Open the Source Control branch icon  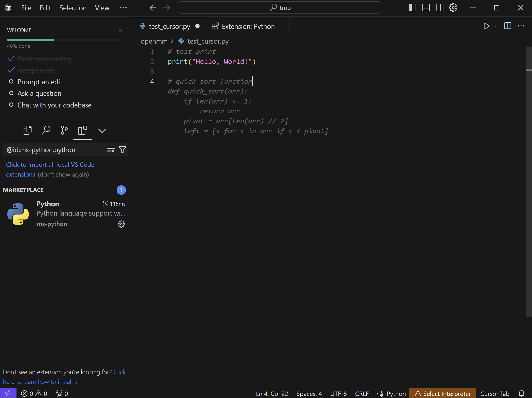click(x=64, y=130)
